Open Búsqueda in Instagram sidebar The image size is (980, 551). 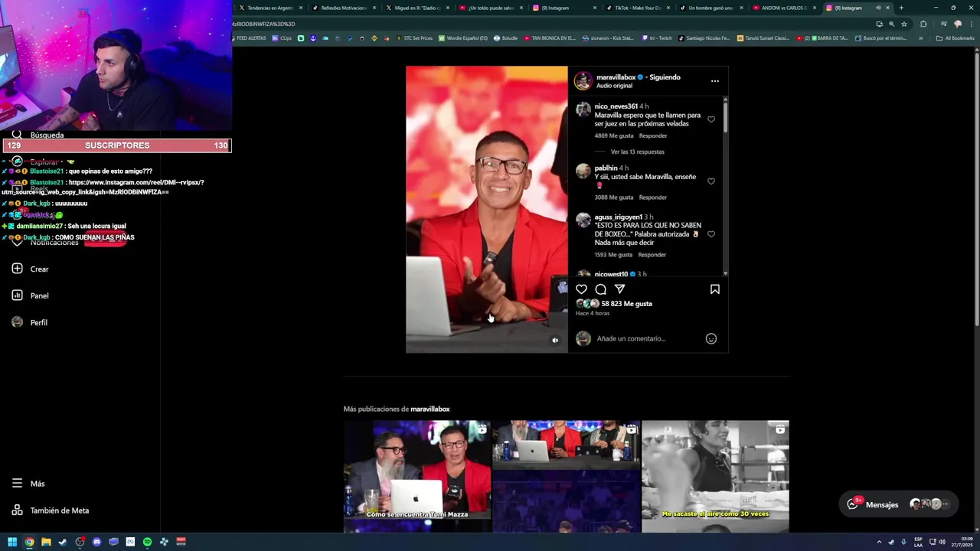pos(38,135)
